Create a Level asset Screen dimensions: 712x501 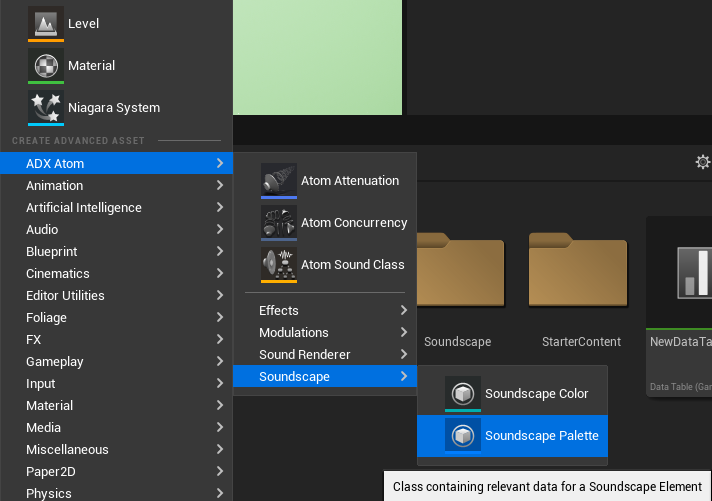click(116, 24)
